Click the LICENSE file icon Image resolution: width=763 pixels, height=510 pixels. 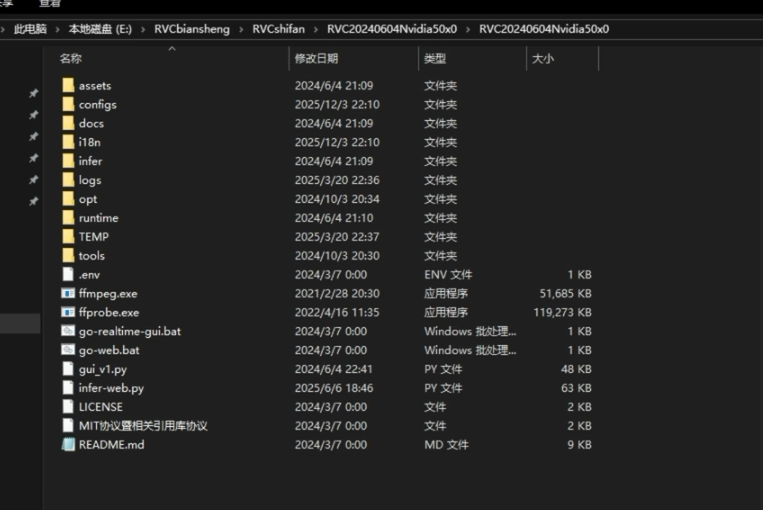pyautogui.click(x=68, y=407)
